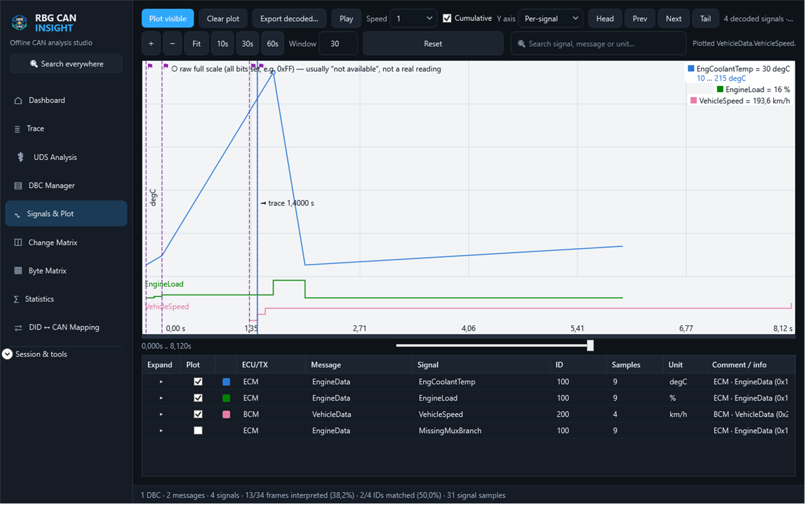Screen dimensions: 812x511
Task: Click the plus zoom-in button
Action: [x=151, y=44]
